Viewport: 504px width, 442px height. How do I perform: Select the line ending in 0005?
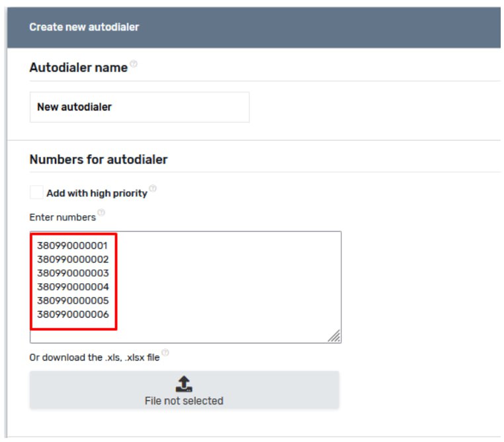(73, 301)
